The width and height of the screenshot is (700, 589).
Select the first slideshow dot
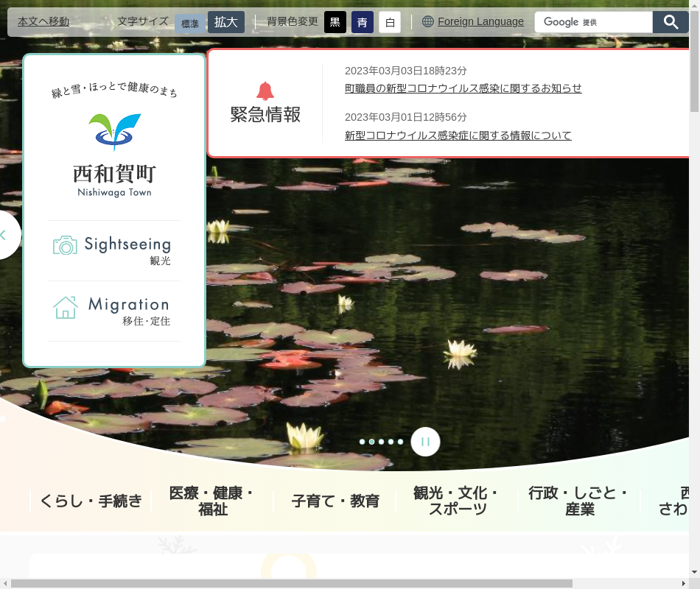click(x=362, y=442)
